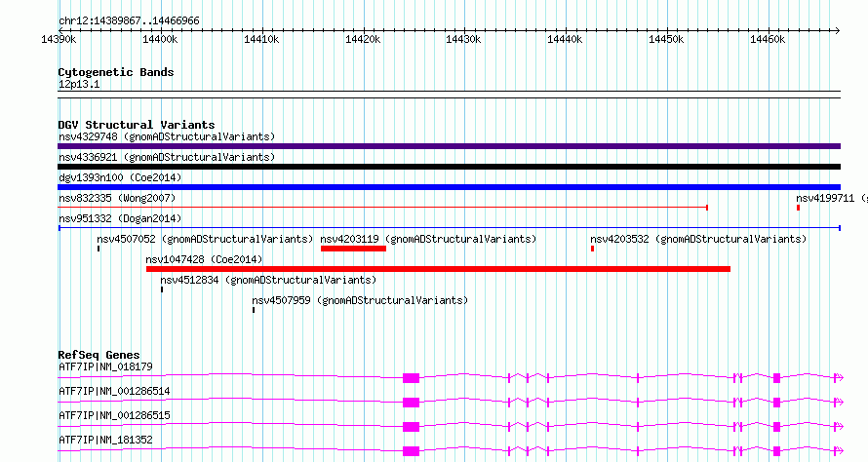Click the 14430k ruler label
This screenshot has width=868, height=462.
463,39
